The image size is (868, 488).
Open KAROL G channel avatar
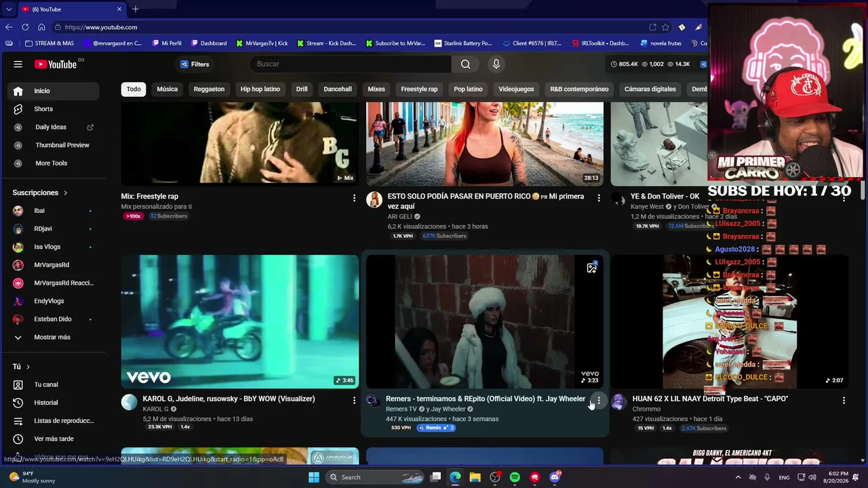[130, 402]
